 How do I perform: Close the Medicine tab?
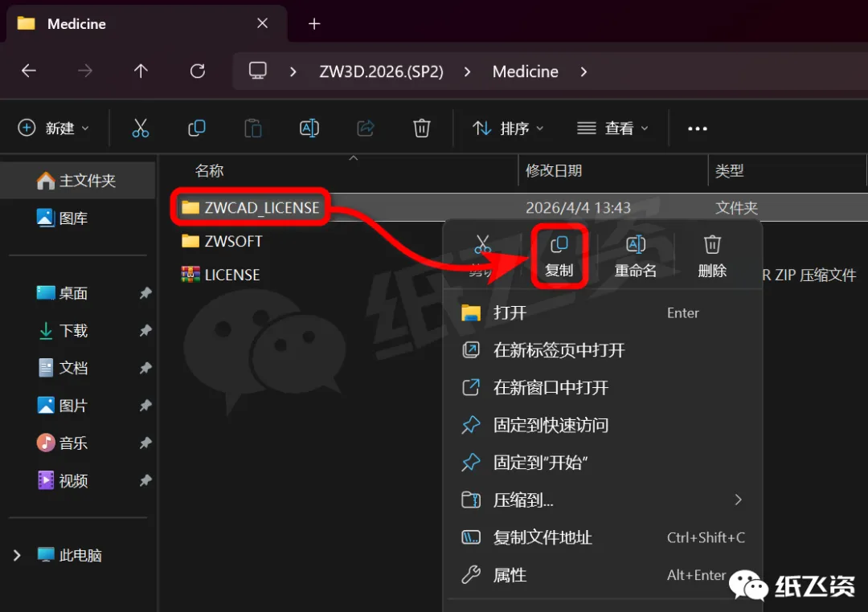[262, 23]
